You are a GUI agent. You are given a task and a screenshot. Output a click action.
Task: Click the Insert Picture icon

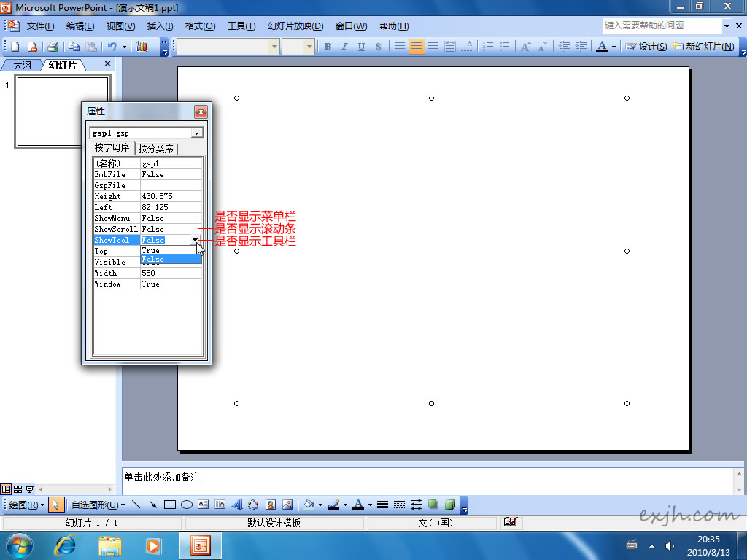(287, 505)
